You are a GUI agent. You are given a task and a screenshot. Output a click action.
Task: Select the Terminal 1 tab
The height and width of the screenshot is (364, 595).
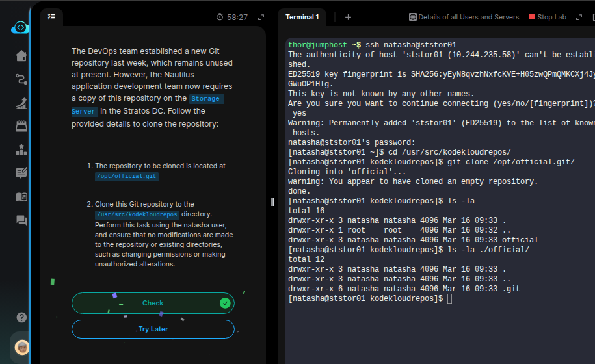tap(302, 17)
